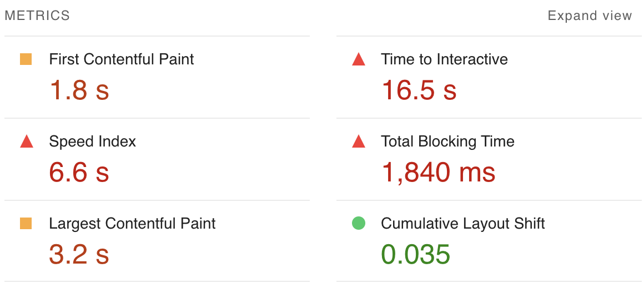The width and height of the screenshot is (644, 283).
Task: Select the Speed Index metric label
Action: (x=92, y=141)
